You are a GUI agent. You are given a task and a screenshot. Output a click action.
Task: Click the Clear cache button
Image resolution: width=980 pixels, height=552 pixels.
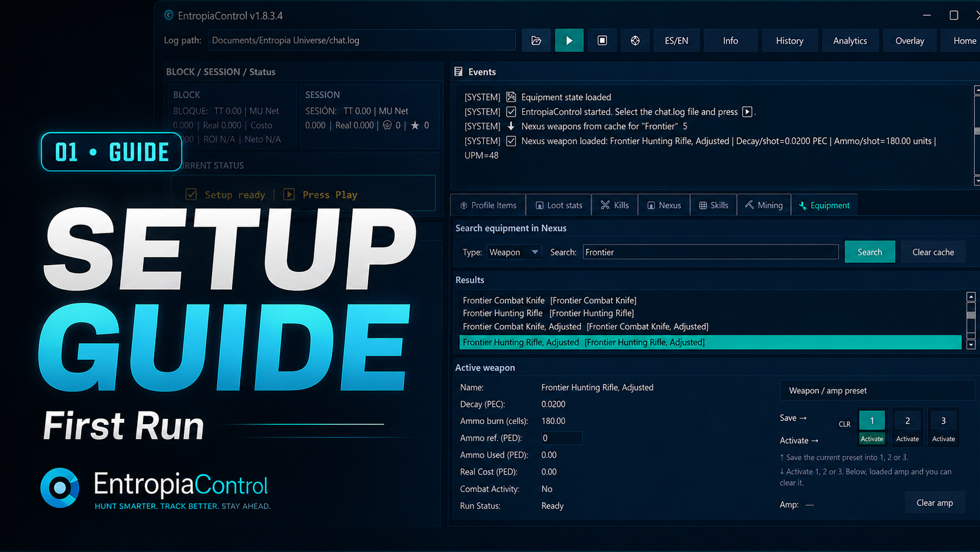tap(933, 252)
